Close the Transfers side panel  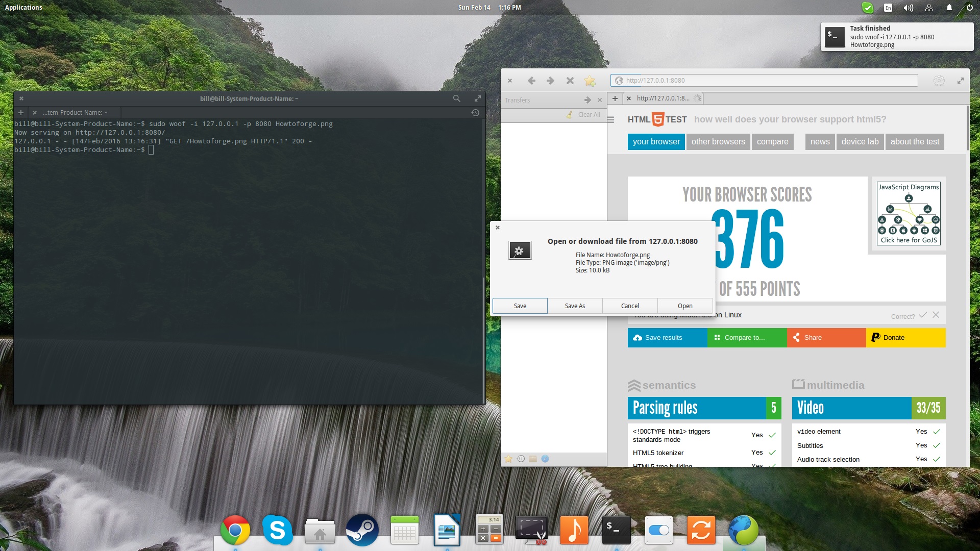tap(600, 100)
